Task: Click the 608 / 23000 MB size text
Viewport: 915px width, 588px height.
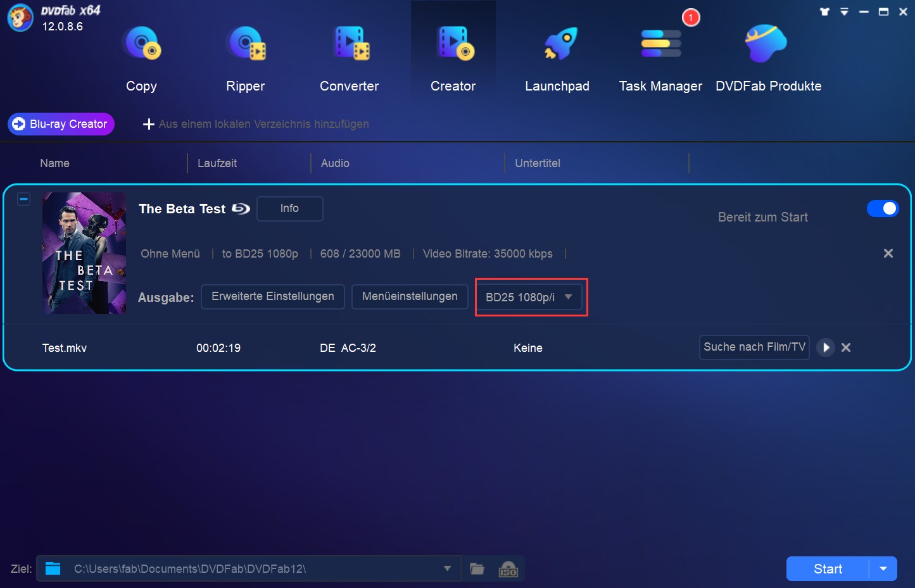Action: pyautogui.click(x=360, y=254)
